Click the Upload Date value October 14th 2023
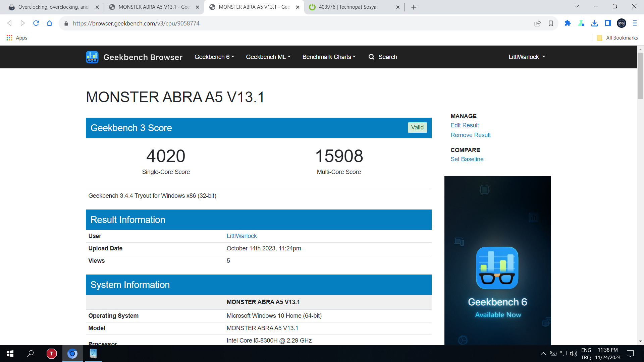The height and width of the screenshot is (362, 644). click(264, 248)
